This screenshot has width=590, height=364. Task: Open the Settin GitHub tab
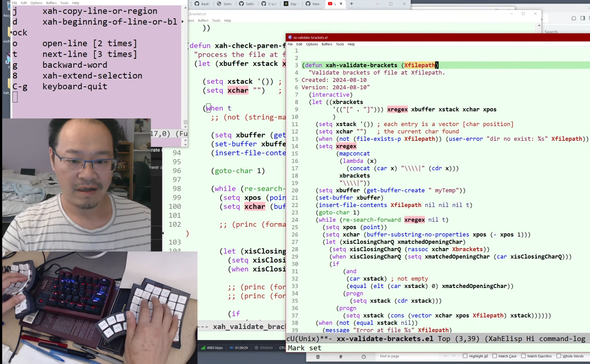click(247, 4)
